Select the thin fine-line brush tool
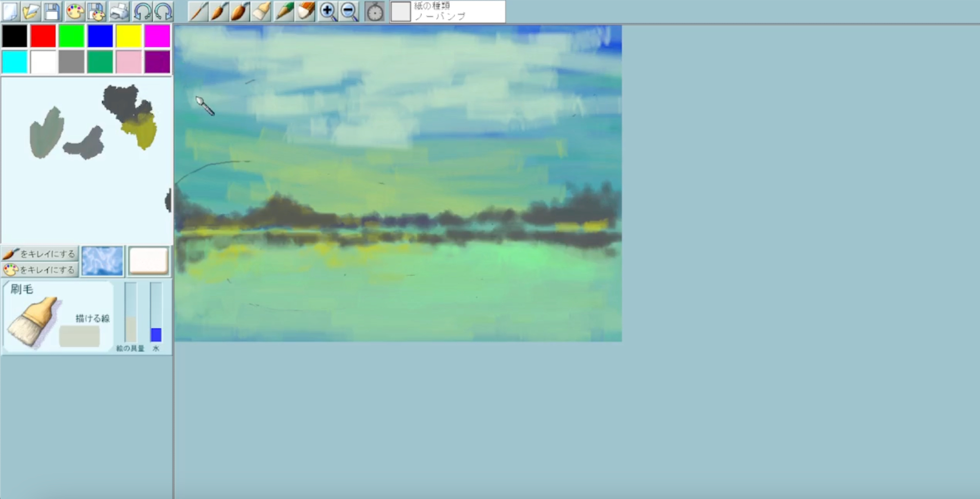Viewport: 980px width, 499px height. tap(198, 11)
